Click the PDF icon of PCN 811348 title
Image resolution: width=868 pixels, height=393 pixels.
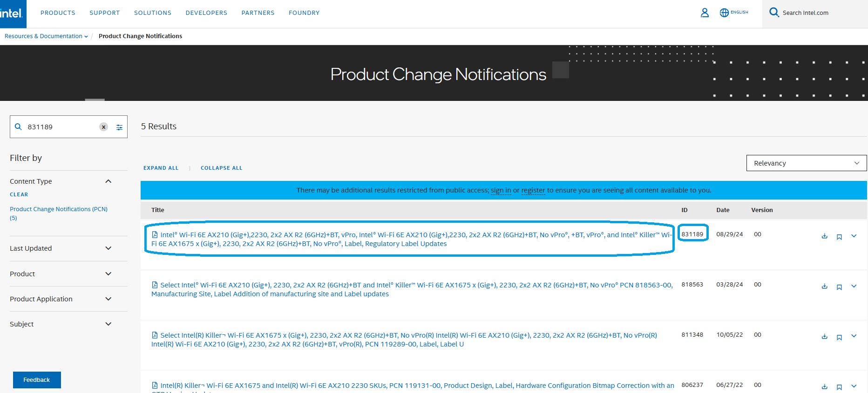(155, 335)
